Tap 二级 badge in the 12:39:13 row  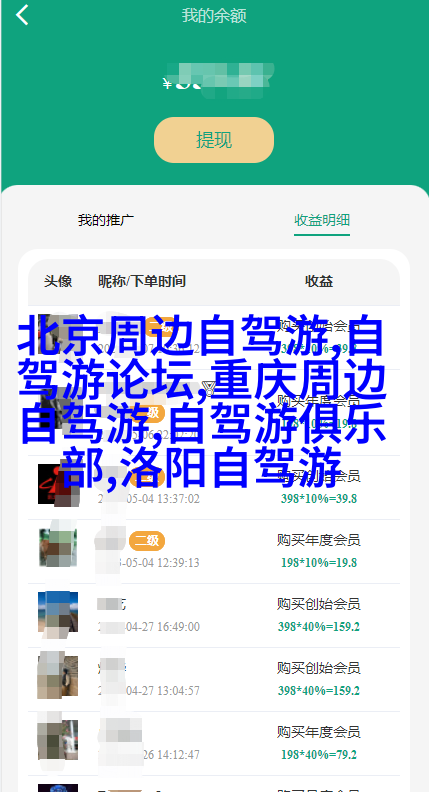(147, 541)
